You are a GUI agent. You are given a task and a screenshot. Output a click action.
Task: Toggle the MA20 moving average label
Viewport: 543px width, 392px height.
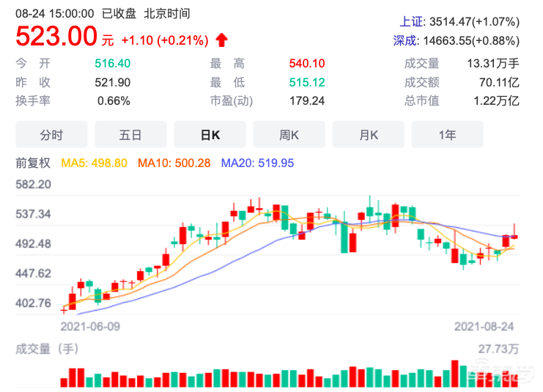click(257, 163)
